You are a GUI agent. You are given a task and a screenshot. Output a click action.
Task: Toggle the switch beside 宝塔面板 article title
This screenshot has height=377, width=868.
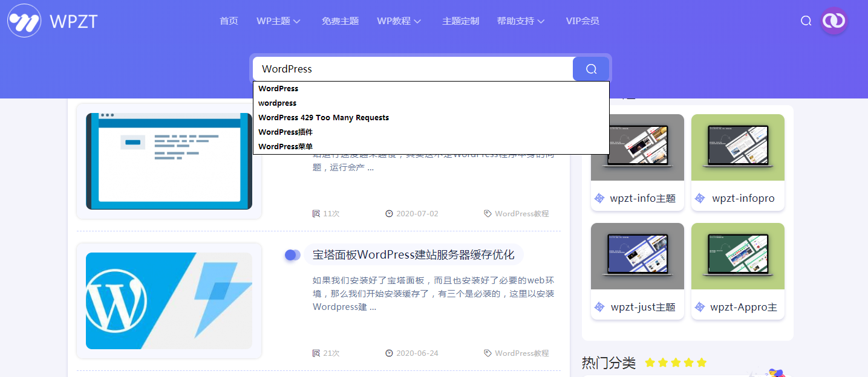[292, 255]
